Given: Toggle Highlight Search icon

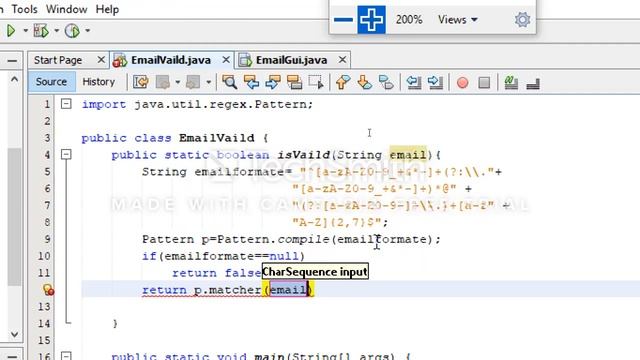Looking at the screenshot, I should 294,82.
